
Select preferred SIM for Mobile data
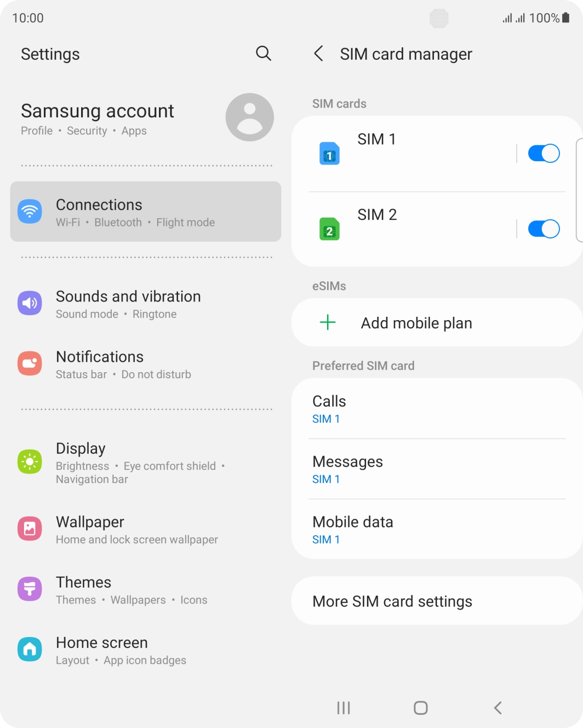(437, 530)
